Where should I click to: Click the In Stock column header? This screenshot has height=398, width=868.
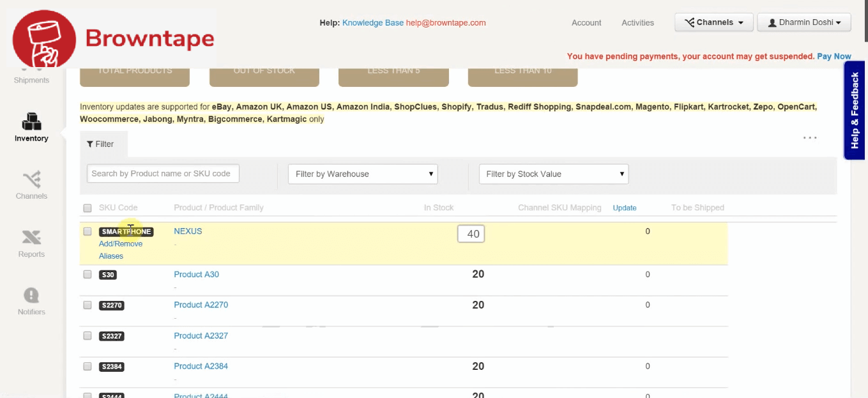pos(439,208)
